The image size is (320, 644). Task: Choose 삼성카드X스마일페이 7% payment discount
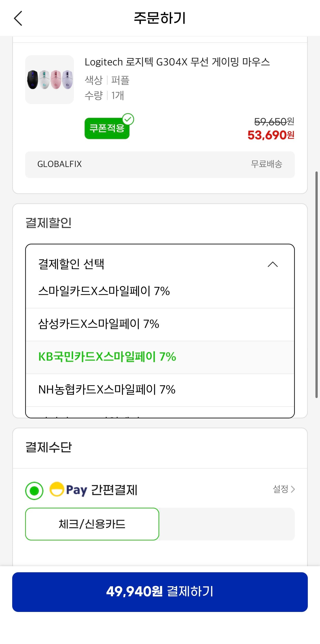coord(99,324)
